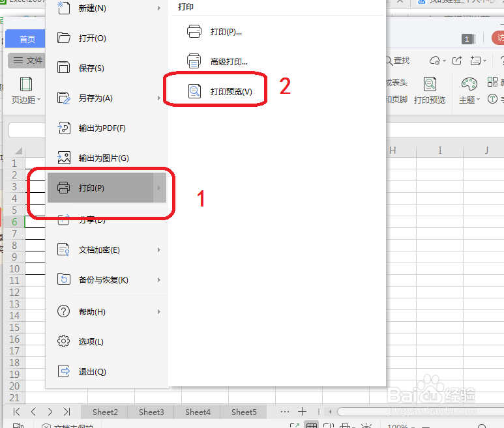The height and width of the screenshot is (428, 504).
Task: Expand the 备份与恢复(K) submenu arrow
Action: (159, 279)
